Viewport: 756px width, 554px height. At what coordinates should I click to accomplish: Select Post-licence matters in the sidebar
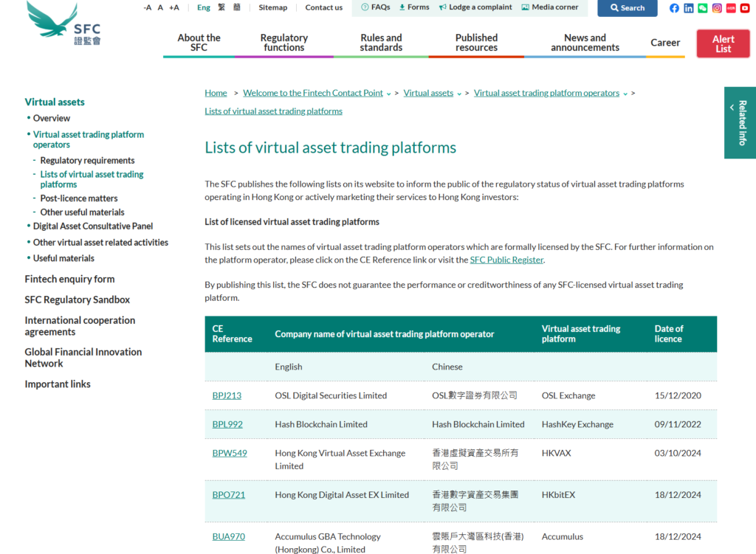pos(78,198)
